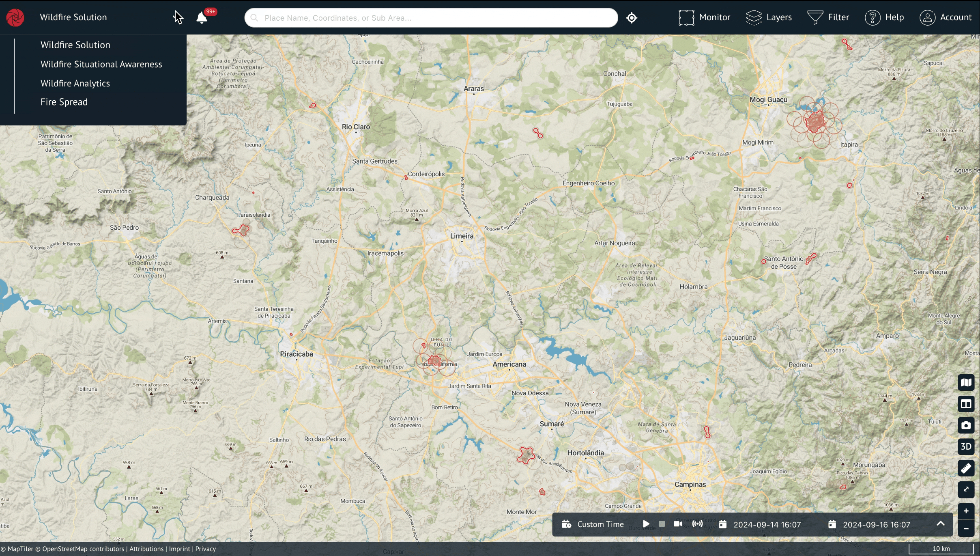Zoom in with the plus button

coord(966,511)
